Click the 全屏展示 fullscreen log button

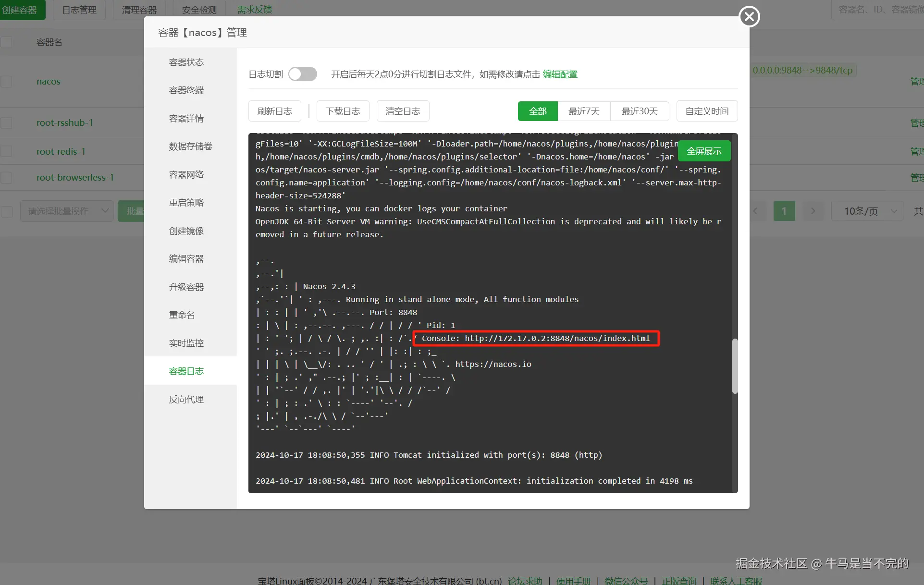(704, 151)
